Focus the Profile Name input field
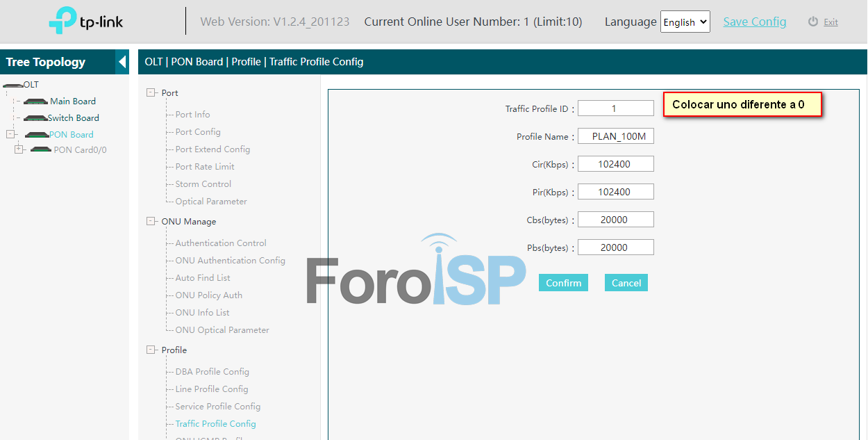 pyautogui.click(x=616, y=136)
